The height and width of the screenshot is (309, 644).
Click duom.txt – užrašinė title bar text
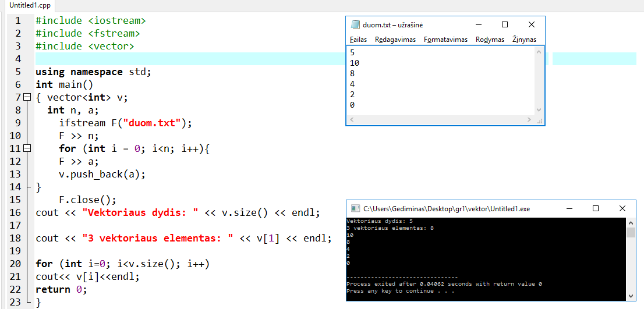tap(393, 25)
